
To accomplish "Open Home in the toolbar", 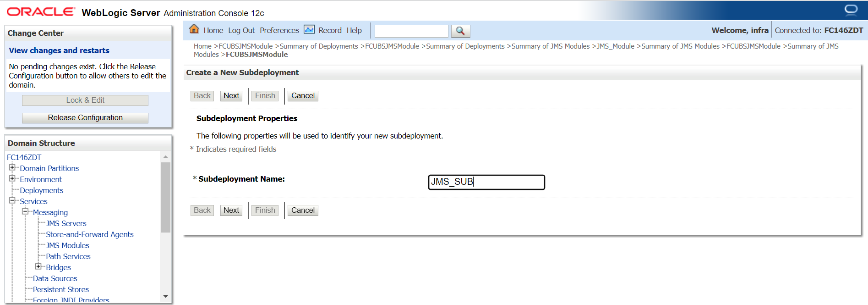I will (213, 30).
